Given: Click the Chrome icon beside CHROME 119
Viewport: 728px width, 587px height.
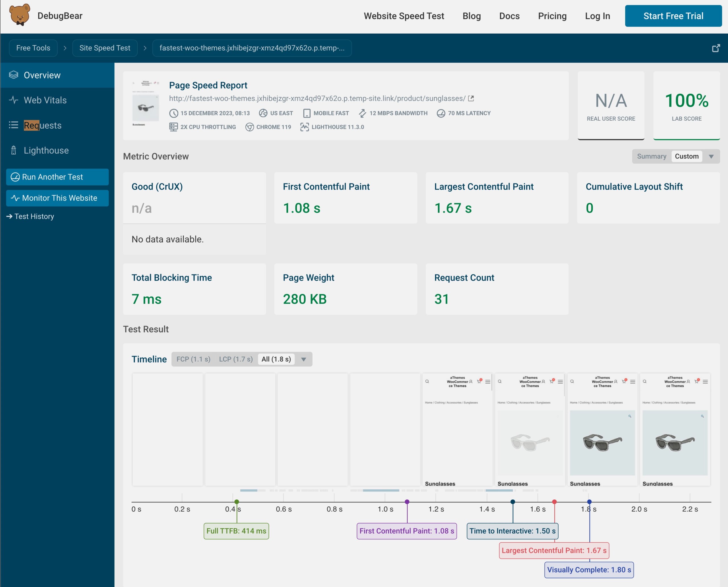Looking at the screenshot, I should (x=249, y=127).
